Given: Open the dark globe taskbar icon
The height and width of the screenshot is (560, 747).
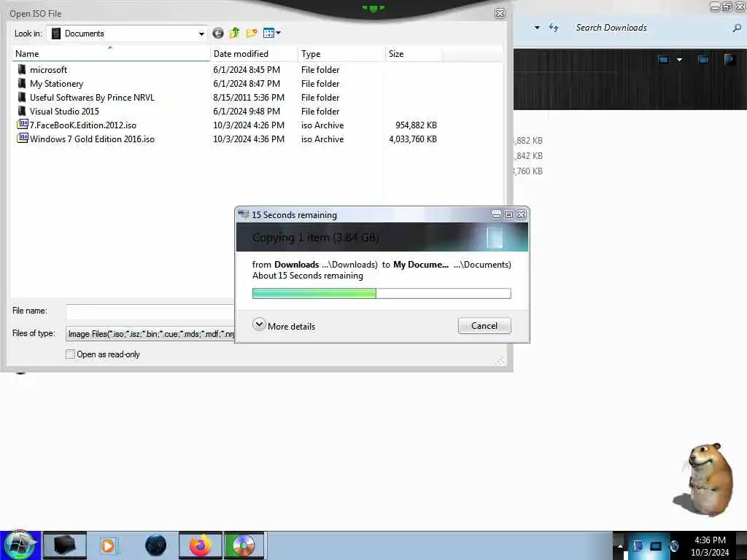Looking at the screenshot, I should (156, 545).
